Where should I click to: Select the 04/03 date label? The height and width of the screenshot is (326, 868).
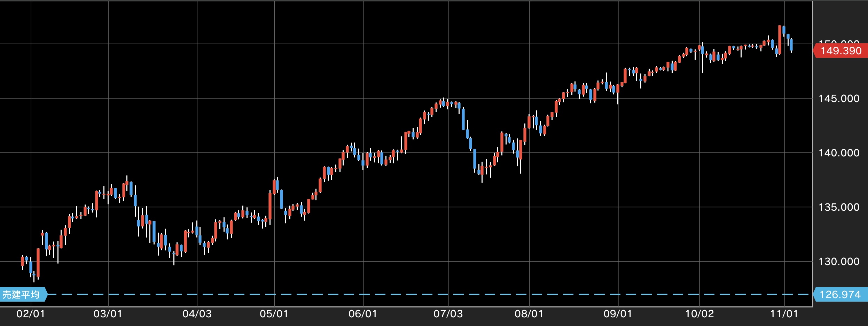(x=197, y=314)
